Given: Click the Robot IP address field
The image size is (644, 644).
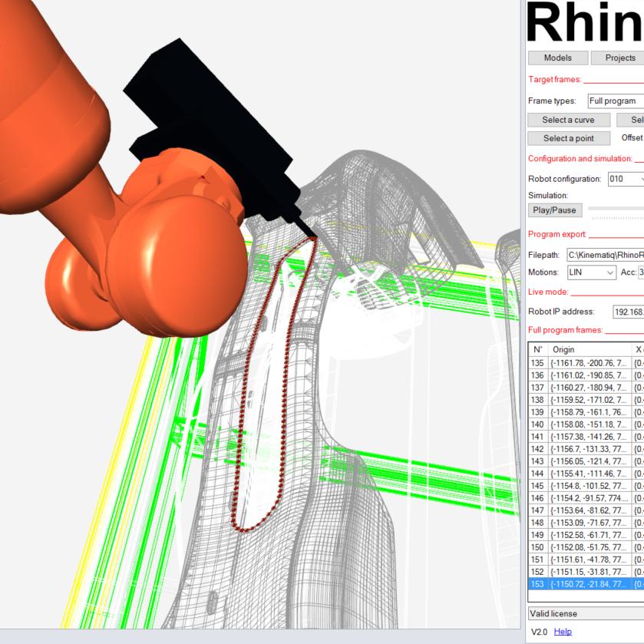Looking at the screenshot, I should [627, 312].
